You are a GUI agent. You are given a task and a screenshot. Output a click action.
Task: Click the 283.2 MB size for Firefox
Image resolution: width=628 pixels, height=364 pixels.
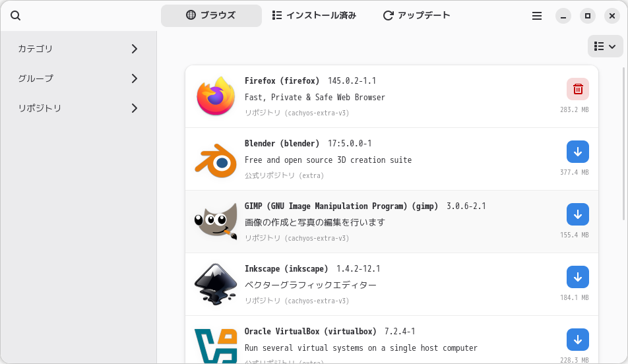coord(575,109)
